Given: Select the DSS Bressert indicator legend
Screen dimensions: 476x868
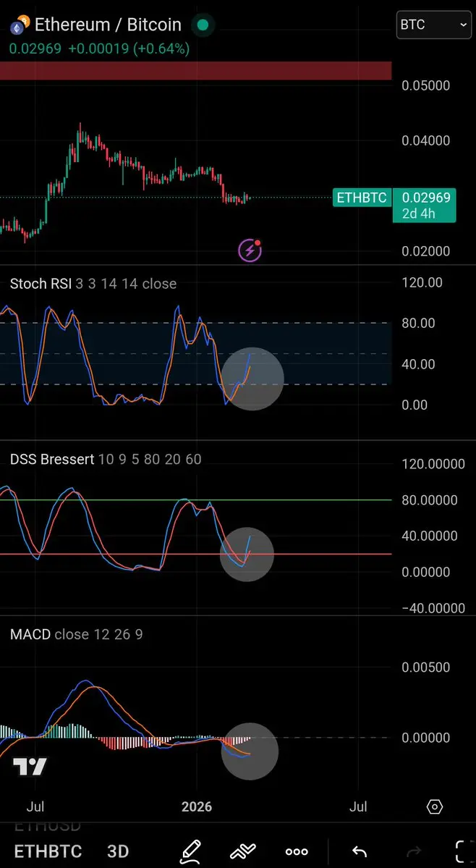Looking at the screenshot, I should [106, 459].
